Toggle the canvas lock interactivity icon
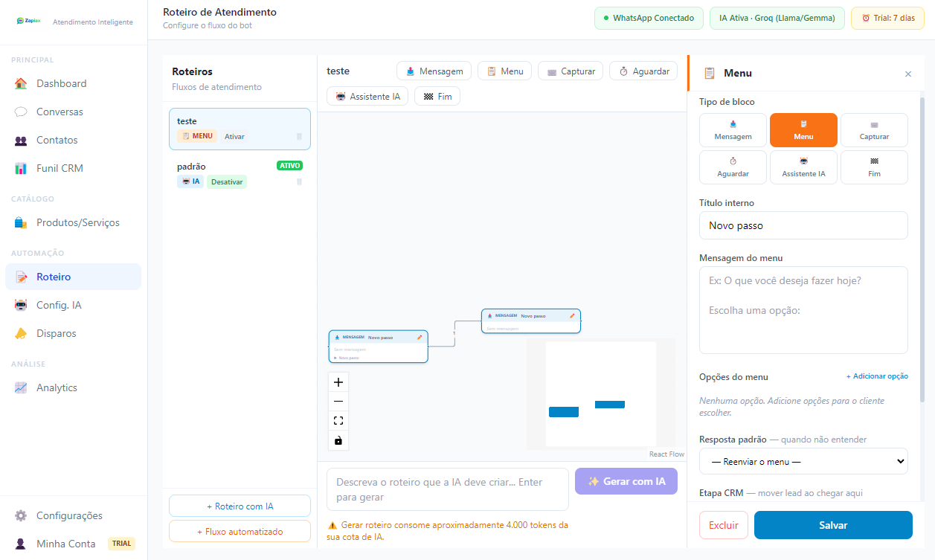 point(338,440)
